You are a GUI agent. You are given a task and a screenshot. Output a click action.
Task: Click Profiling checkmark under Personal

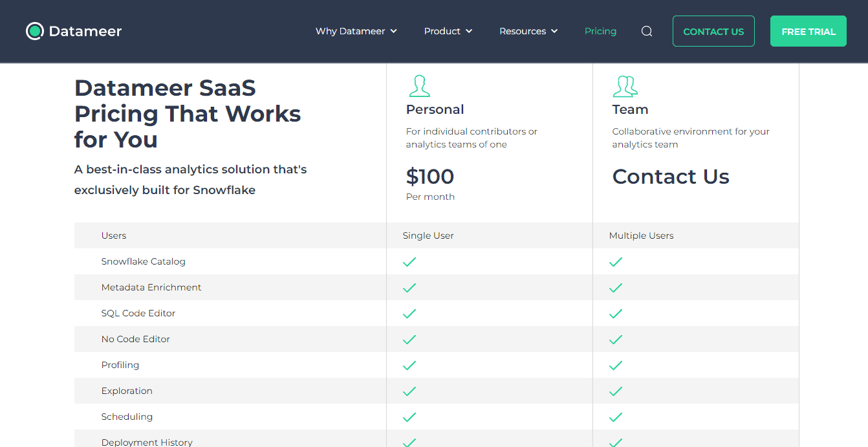409,365
